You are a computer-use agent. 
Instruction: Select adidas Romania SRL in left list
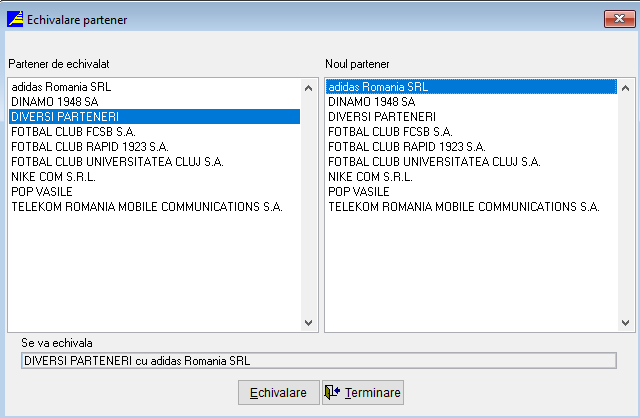(x=61, y=87)
